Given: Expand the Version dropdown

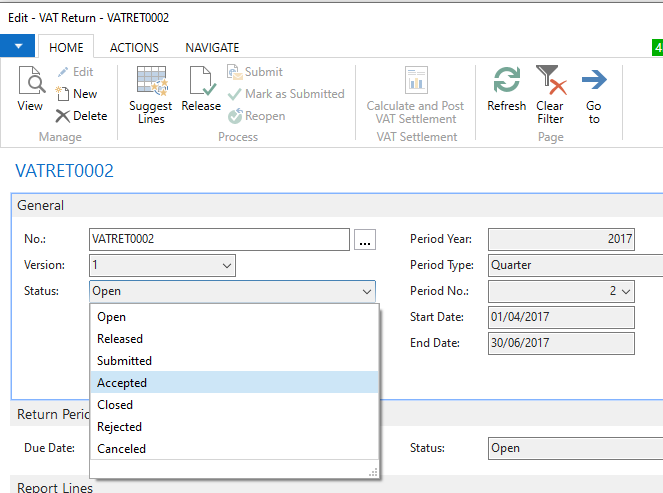Looking at the screenshot, I should click(x=226, y=266).
